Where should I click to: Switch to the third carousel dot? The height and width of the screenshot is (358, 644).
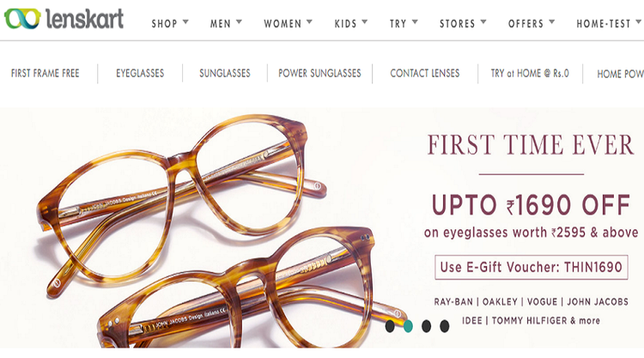[x=426, y=326]
